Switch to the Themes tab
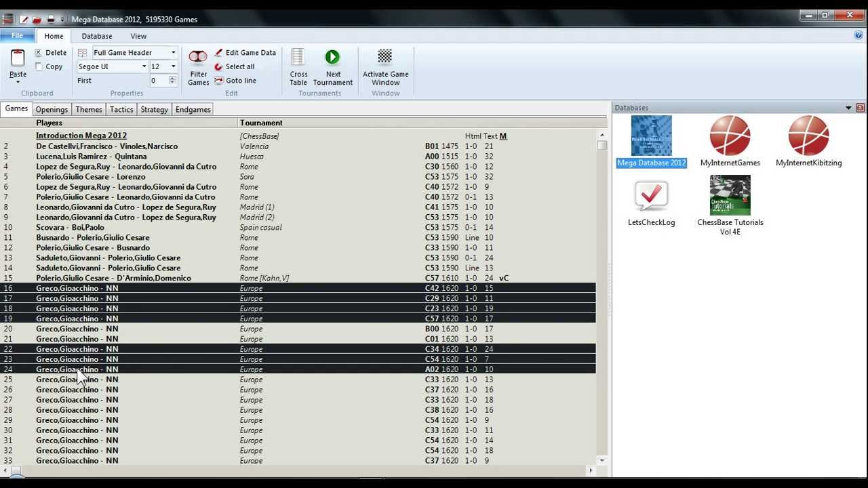Image resolution: width=868 pixels, height=488 pixels. pyautogui.click(x=89, y=109)
